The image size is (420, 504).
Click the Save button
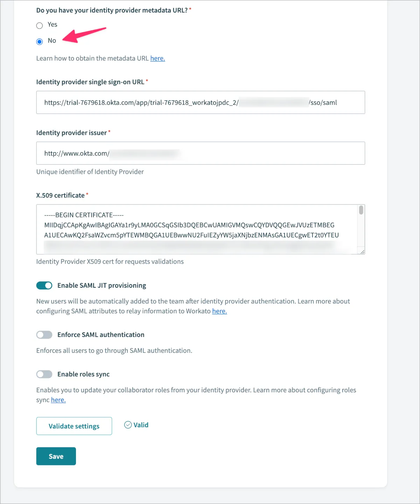[56, 456]
